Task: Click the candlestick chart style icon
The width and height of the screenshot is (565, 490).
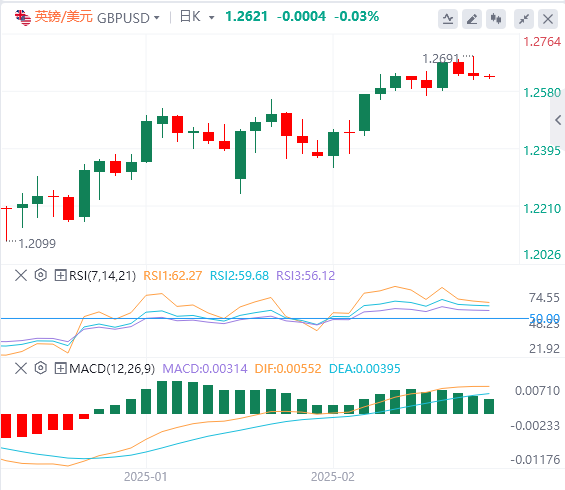Action: point(496,19)
